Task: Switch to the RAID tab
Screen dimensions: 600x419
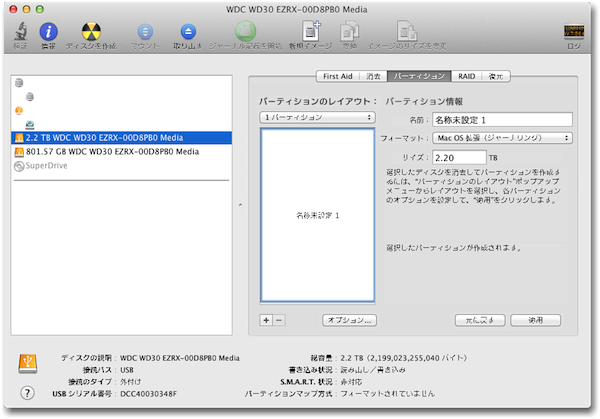Action: coord(467,76)
